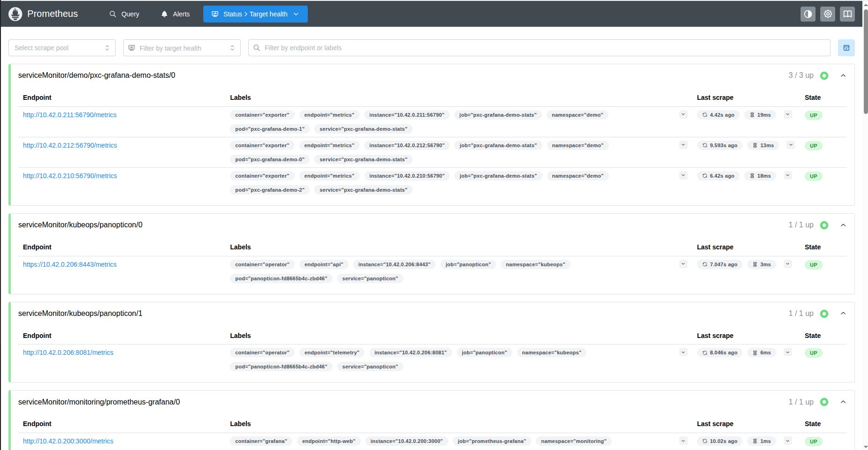Open endpoint http://10.42.0.210:56790/metrics
The width and height of the screenshot is (868, 450).
[70, 176]
